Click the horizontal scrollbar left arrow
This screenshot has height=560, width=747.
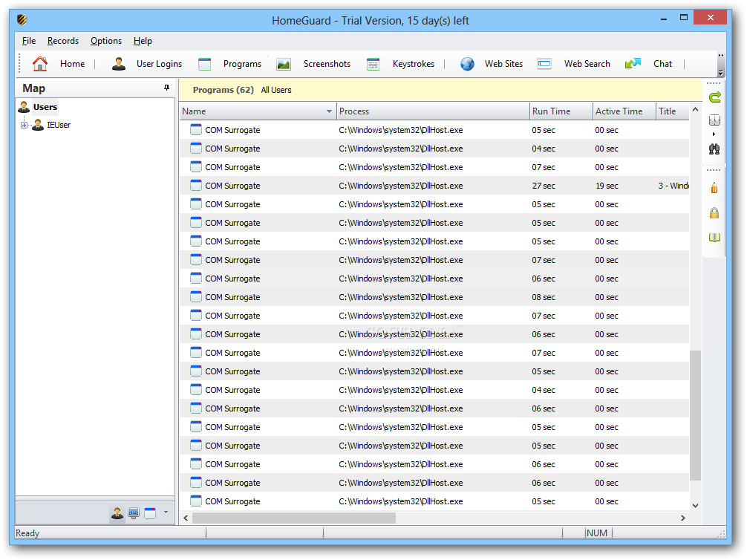pyautogui.click(x=186, y=518)
